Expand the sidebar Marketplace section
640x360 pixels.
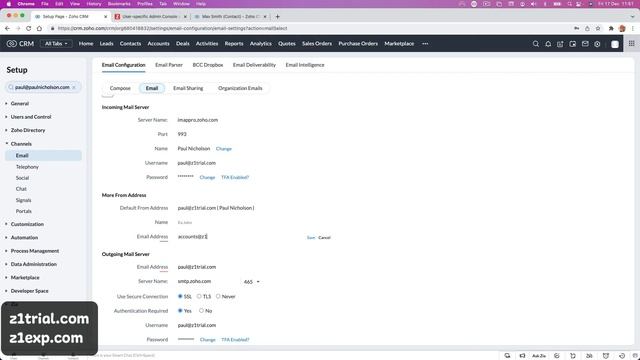coord(25,278)
